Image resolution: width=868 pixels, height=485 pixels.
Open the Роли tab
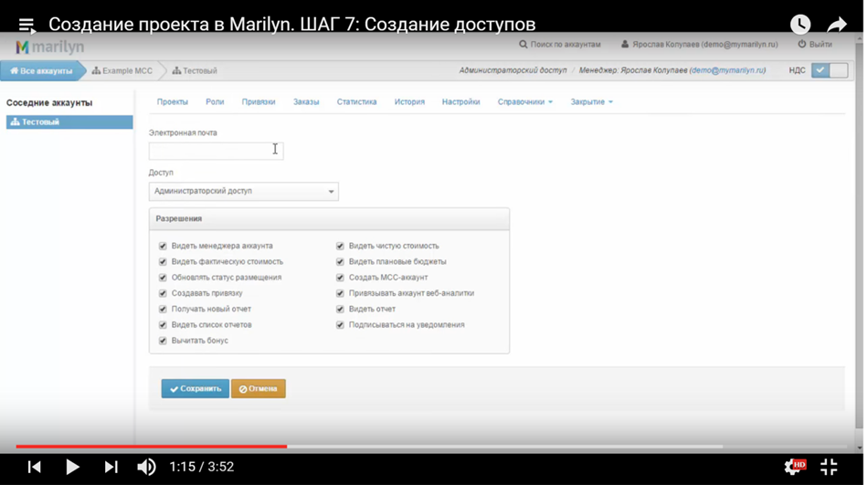(215, 102)
